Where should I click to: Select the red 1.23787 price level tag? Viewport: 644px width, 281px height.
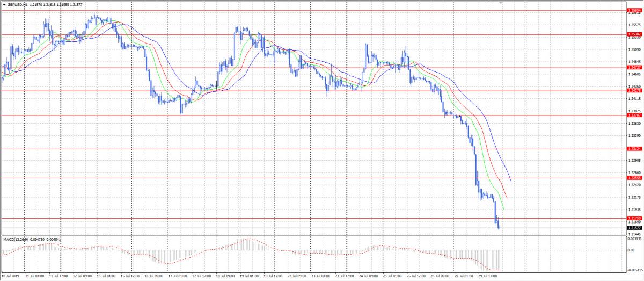coord(634,116)
